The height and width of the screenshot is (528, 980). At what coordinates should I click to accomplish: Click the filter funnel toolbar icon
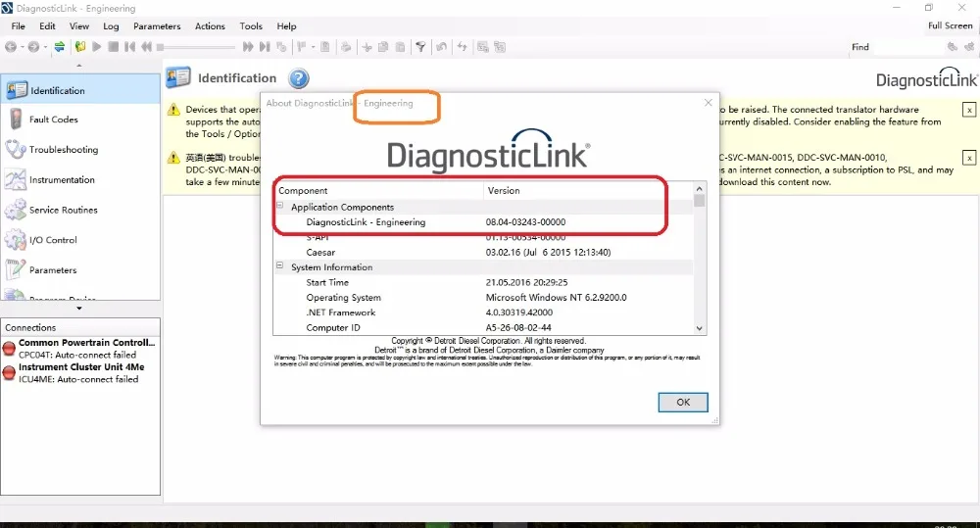tap(420, 47)
